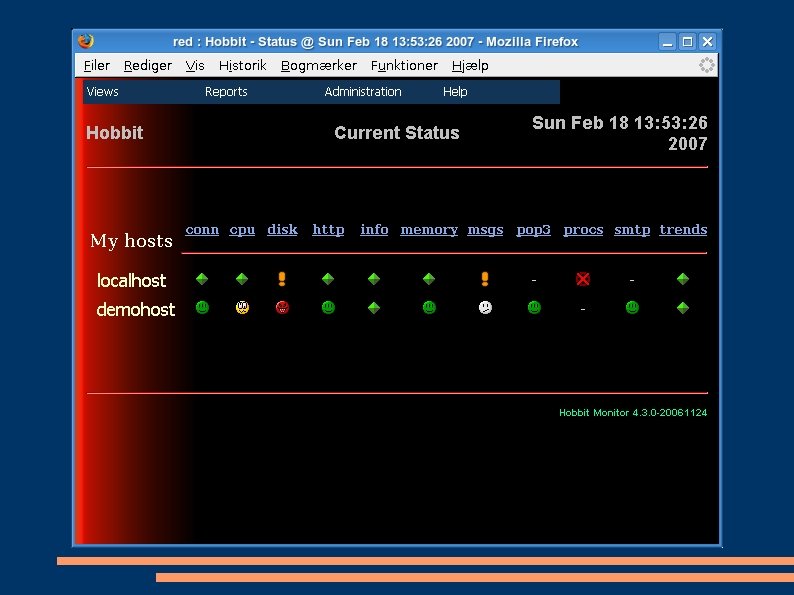Open the Historik menu
Viewport: 794px width, 595px height.
pyautogui.click(x=243, y=66)
